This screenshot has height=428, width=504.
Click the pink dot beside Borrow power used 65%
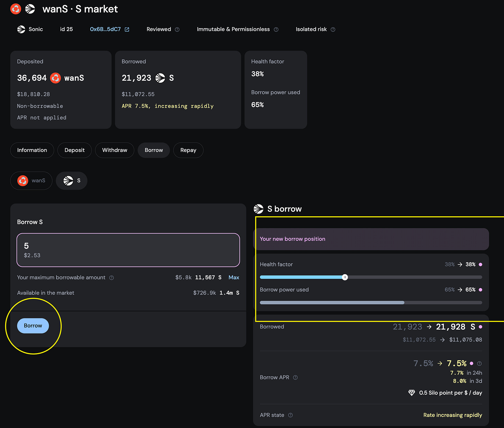(480, 290)
